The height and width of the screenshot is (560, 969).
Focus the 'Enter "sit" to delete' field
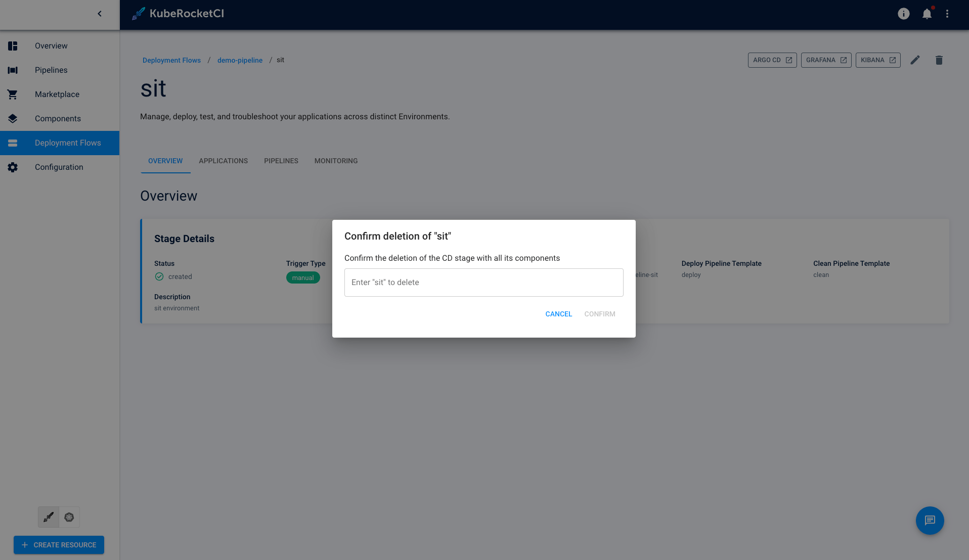click(x=483, y=283)
